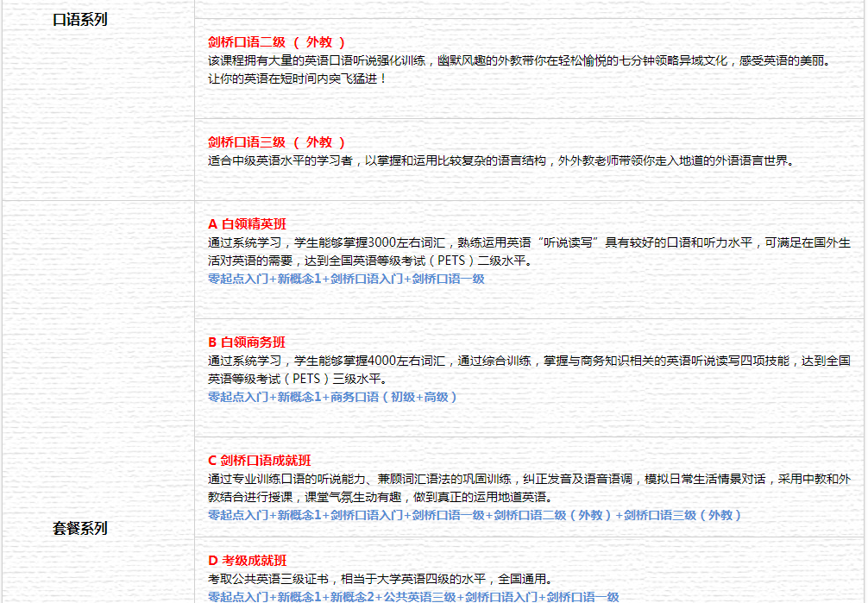The width and height of the screenshot is (868, 603).
Task: Open the 剑桥口语二级（外教）course heading
Action: [276, 42]
